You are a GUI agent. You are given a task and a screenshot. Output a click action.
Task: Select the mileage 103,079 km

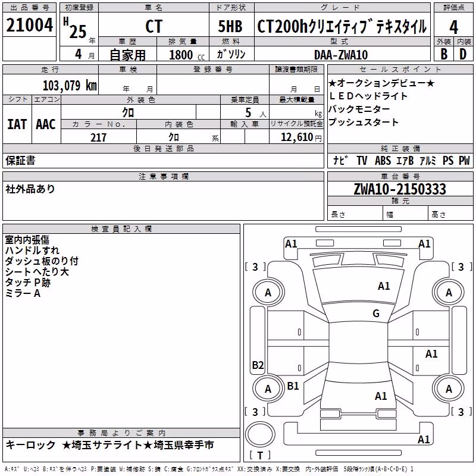coord(70,85)
